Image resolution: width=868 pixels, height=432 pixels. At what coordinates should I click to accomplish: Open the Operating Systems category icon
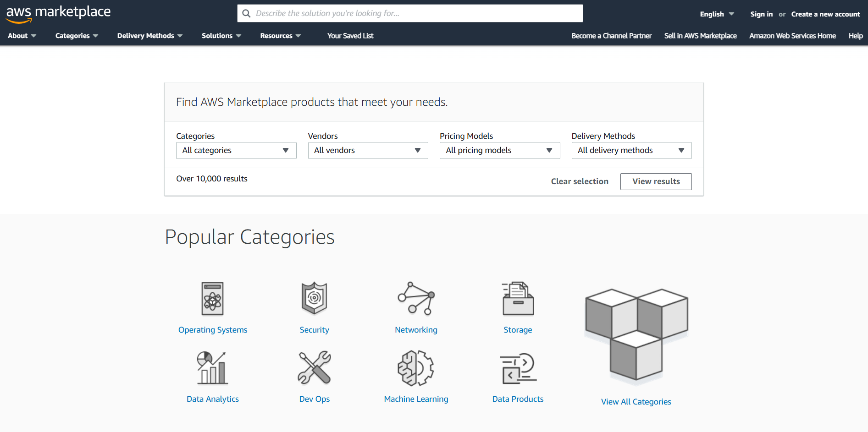(213, 299)
